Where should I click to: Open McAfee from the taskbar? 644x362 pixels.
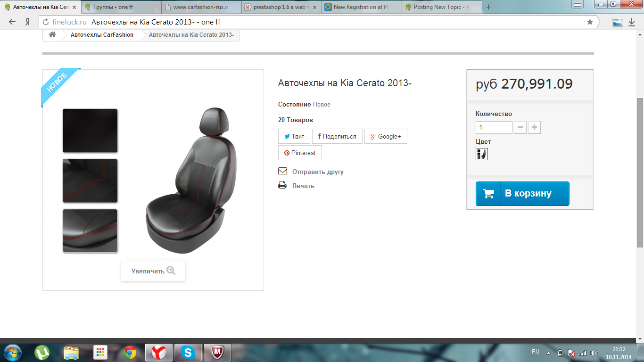(x=217, y=352)
